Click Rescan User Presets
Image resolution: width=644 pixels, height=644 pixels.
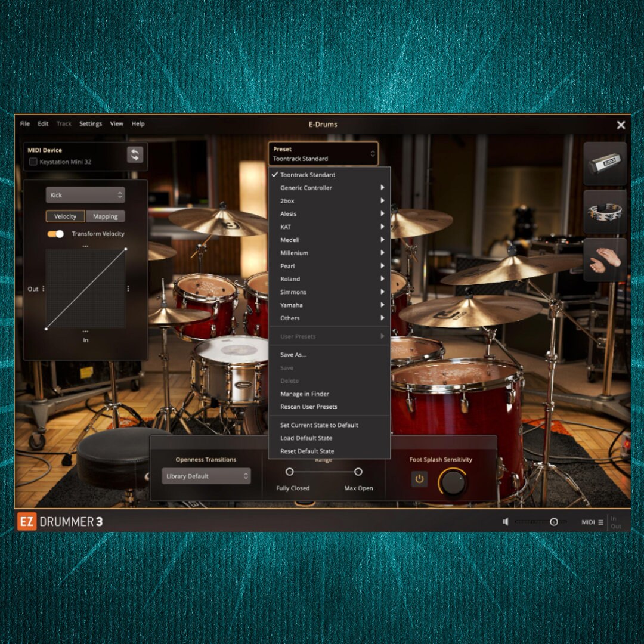308,407
